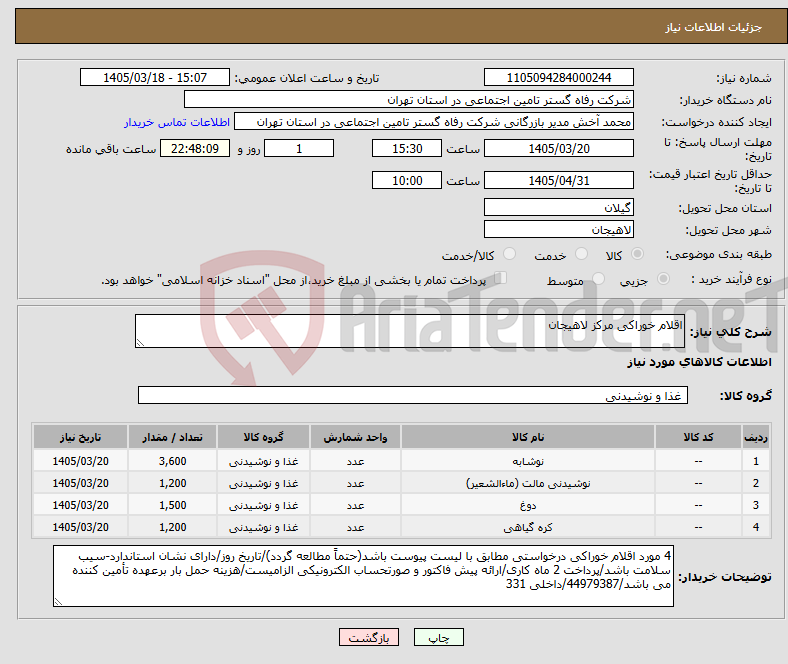Select the متوسط purchase type radio
The image size is (788, 664).
click(599, 278)
